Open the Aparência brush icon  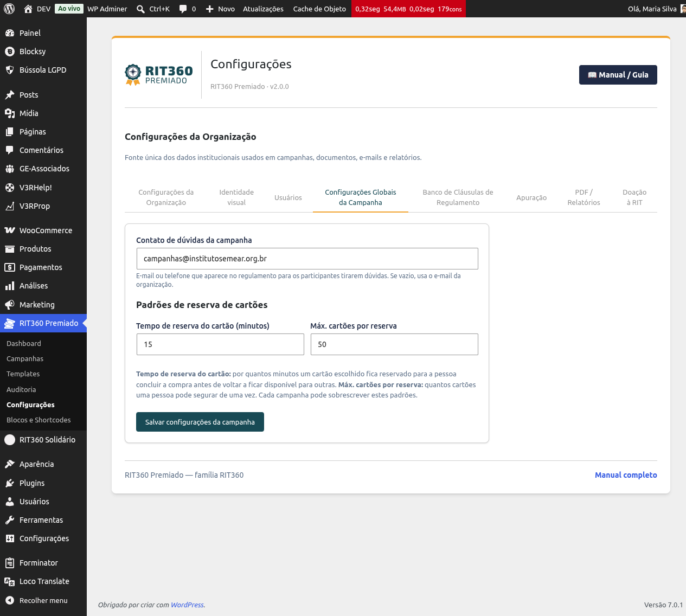(10, 464)
